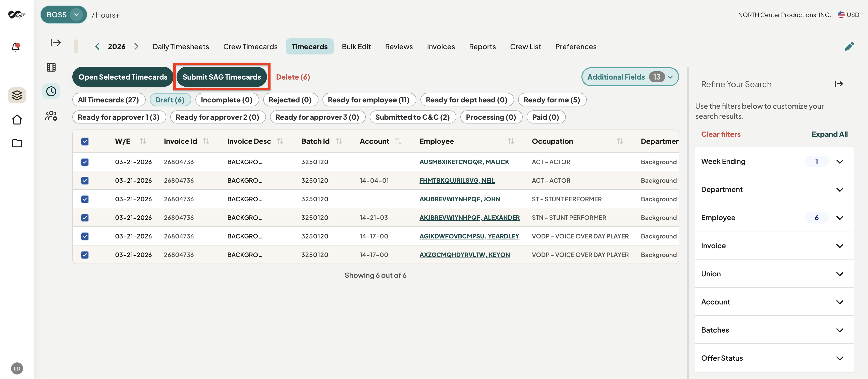Click the USD flag currency indicator
Image resolution: width=868 pixels, height=379 pixels.
tap(848, 15)
